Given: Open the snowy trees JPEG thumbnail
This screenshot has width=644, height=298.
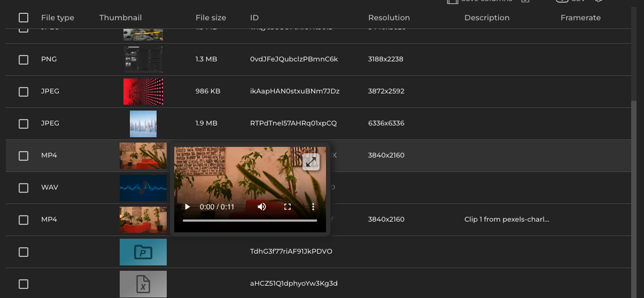Looking at the screenshot, I should pos(143,124).
